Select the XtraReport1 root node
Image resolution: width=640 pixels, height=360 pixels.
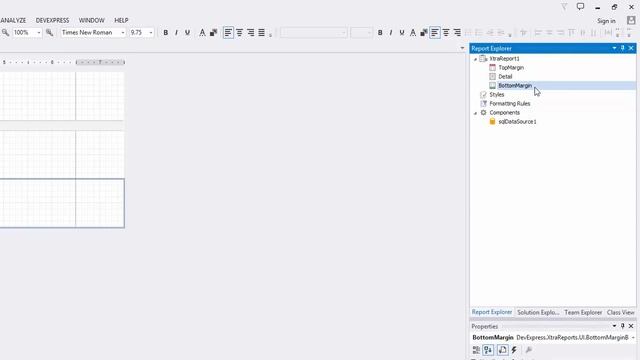click(504, 59)
